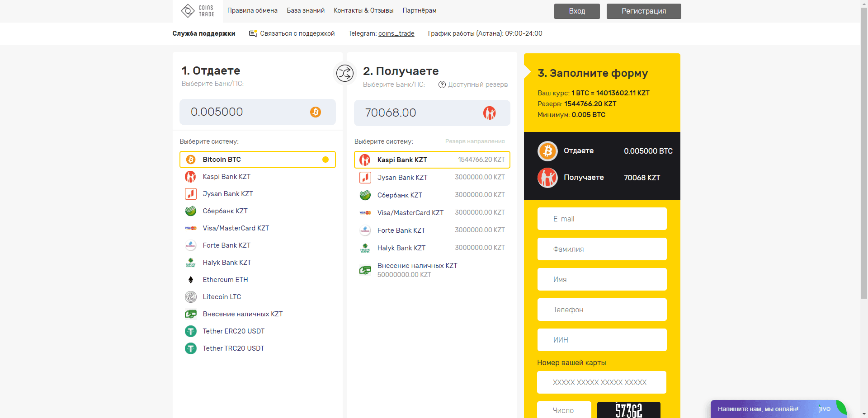Select Visa/MasterCard KZT in the Отдаете list
Viewport: 868px width, 418px height.
click(235, 228)
